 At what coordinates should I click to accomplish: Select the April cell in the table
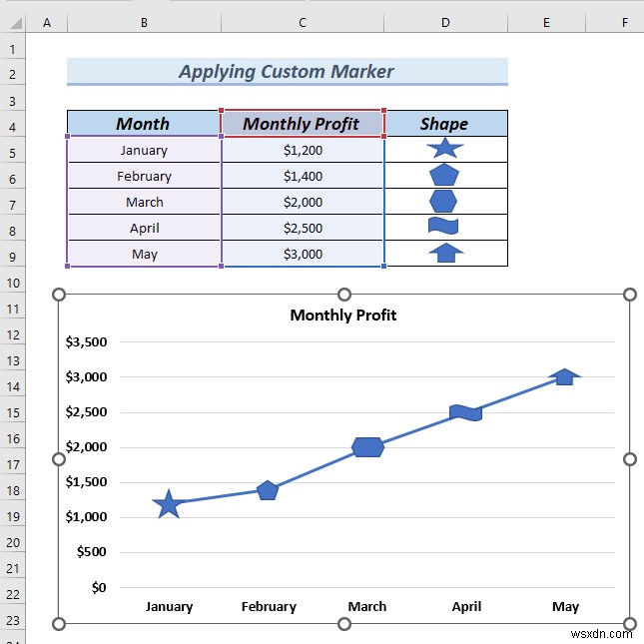144,228
